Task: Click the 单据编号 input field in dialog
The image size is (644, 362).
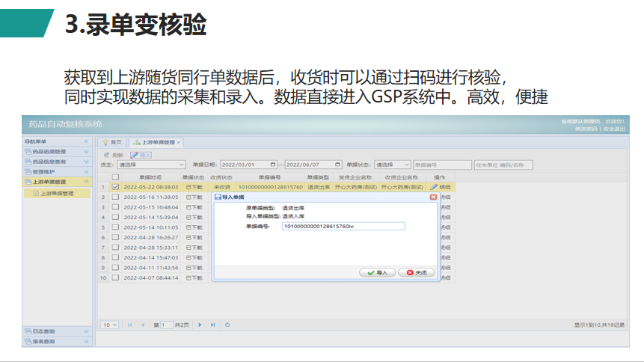Action: click(x=343, y=226)
